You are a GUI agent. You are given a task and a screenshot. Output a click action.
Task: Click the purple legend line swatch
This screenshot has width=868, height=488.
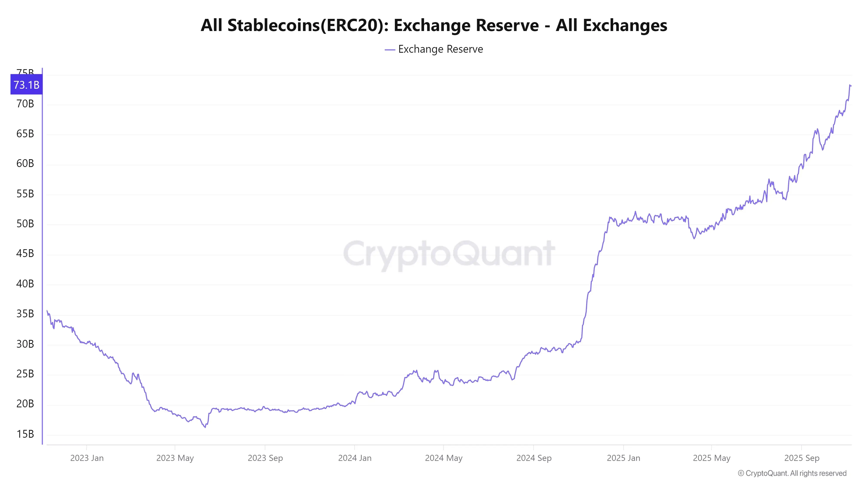pos(390,50)
